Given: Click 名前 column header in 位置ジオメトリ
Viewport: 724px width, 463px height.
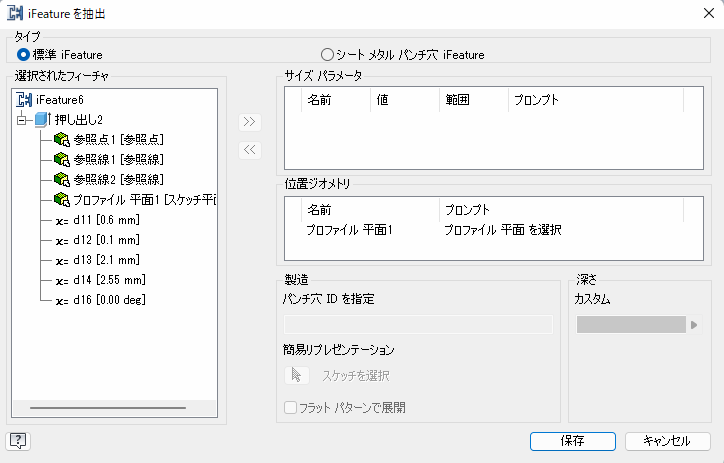Looking at the screenshot, I should pos(370,210).
